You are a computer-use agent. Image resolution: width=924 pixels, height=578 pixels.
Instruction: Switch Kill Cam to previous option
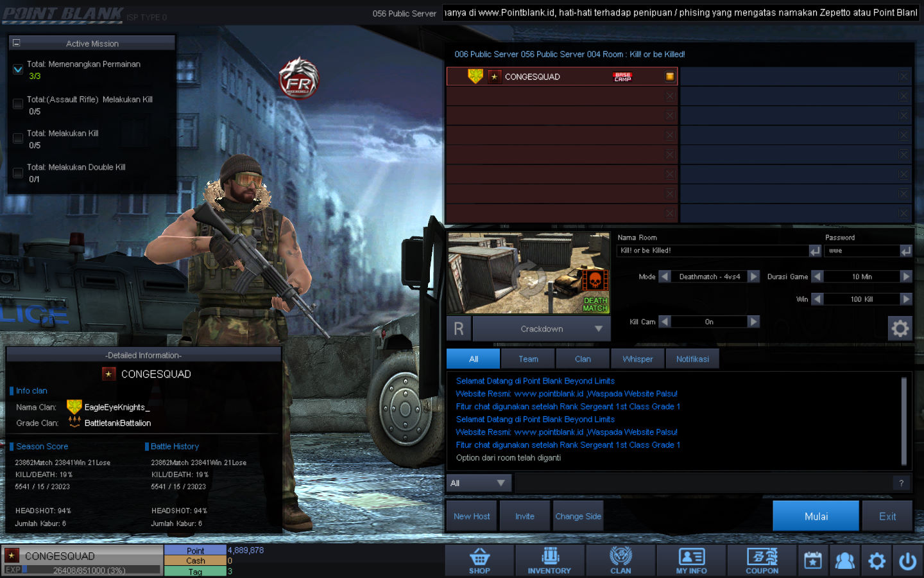pyautogui.click(x=665, y=321)
